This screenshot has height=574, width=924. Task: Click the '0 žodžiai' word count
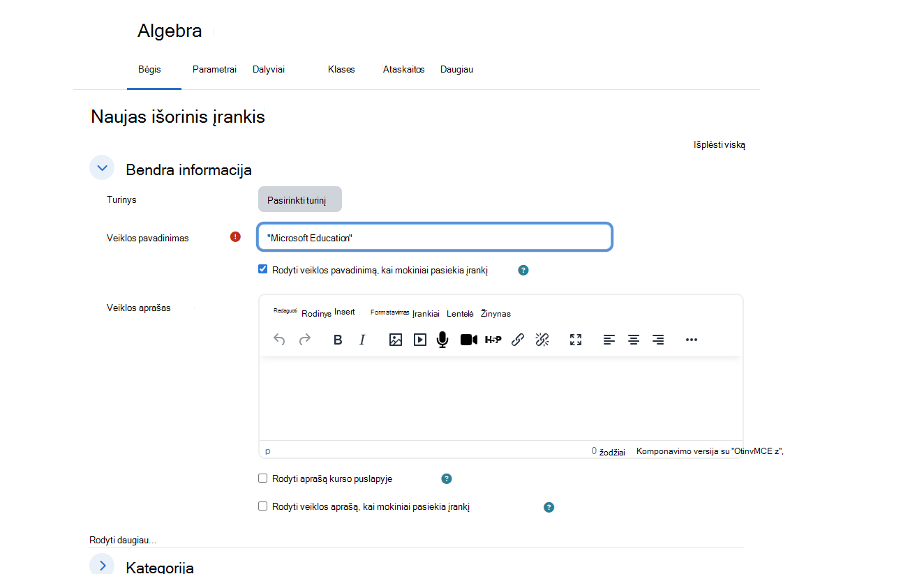pyautogui.click(x=608, y=451)
